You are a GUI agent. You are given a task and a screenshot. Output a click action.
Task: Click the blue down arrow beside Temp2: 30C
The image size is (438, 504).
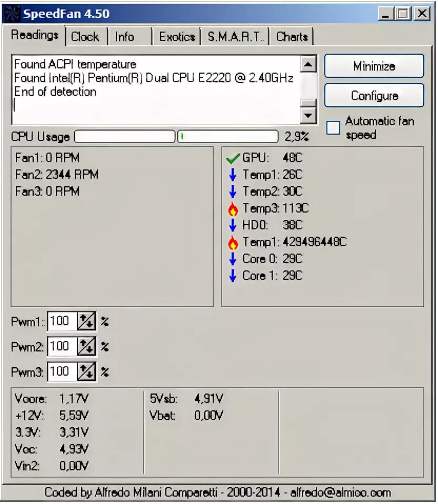pyautogui.click(x=233, y=191)
